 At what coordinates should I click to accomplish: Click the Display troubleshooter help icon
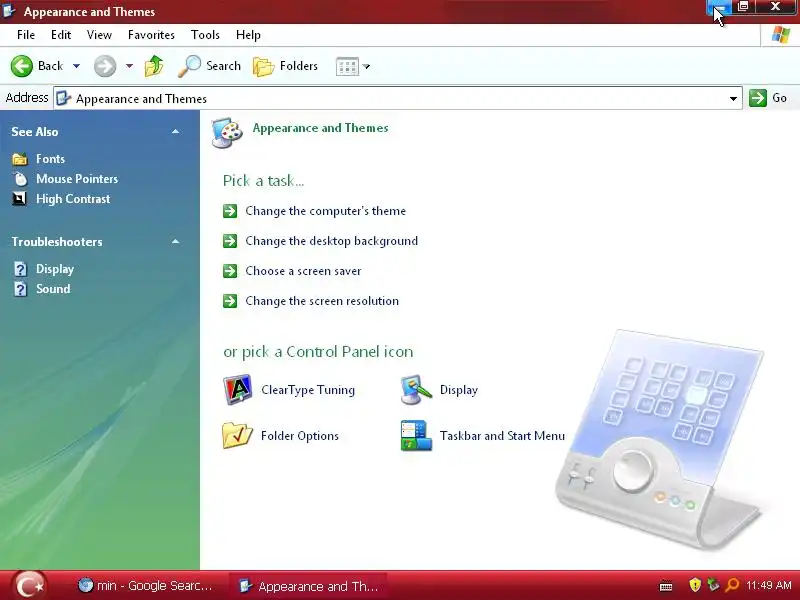click(20, 269)
